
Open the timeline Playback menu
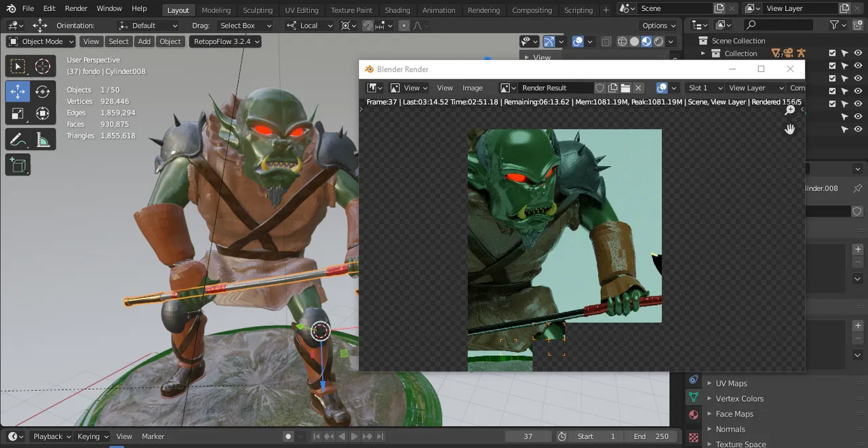(x=51, y=436)
